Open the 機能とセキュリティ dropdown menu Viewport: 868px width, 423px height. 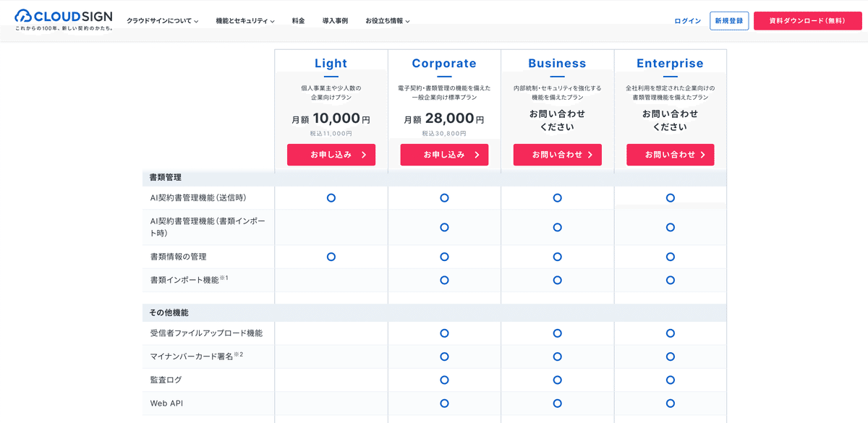(245, 21)
